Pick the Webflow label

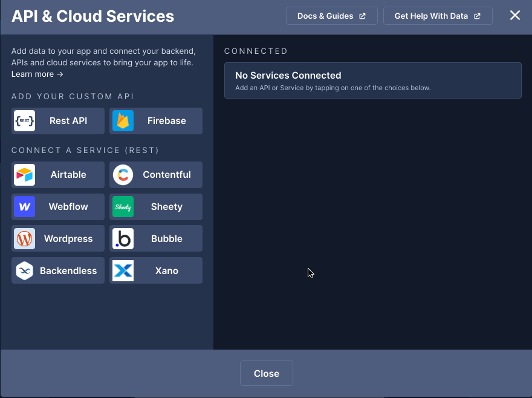(68, 206)
